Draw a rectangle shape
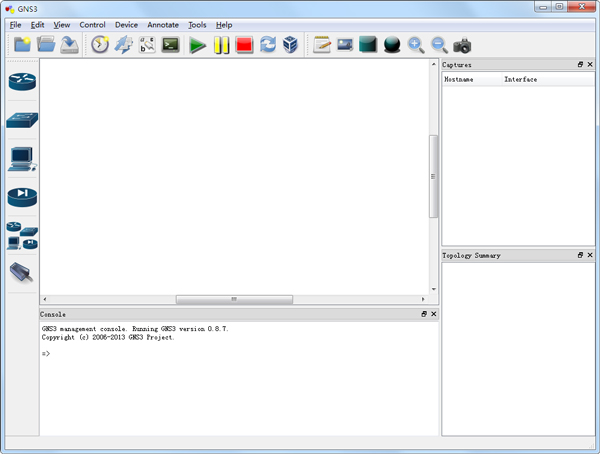The height and width of the screenshot is (454, 600). 368,44
